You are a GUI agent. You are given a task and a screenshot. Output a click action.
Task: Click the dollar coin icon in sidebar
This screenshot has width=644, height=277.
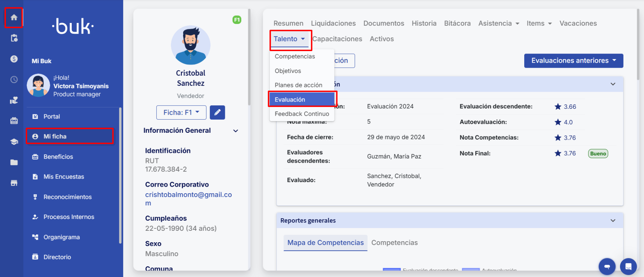[x=14, y=59]
